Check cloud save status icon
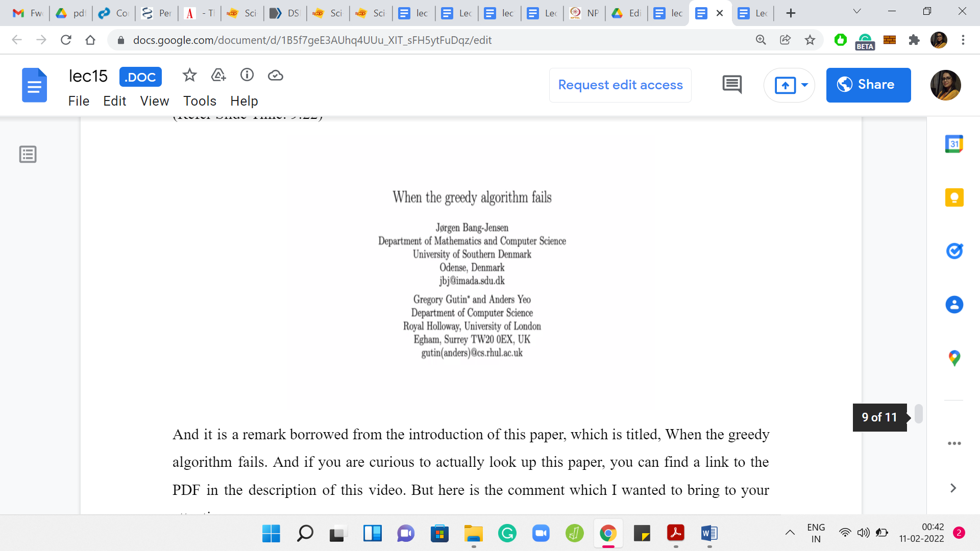 (276, 76)
